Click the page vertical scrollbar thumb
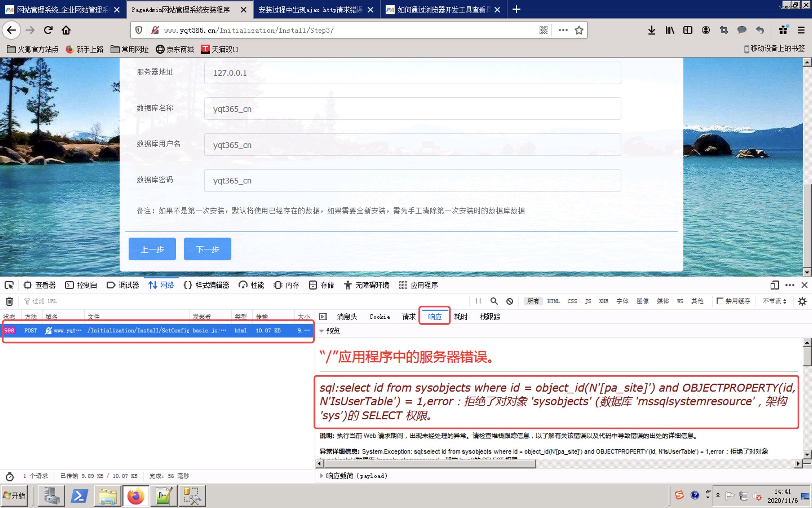This screenshot has width=812, height=508. (807, 225)
